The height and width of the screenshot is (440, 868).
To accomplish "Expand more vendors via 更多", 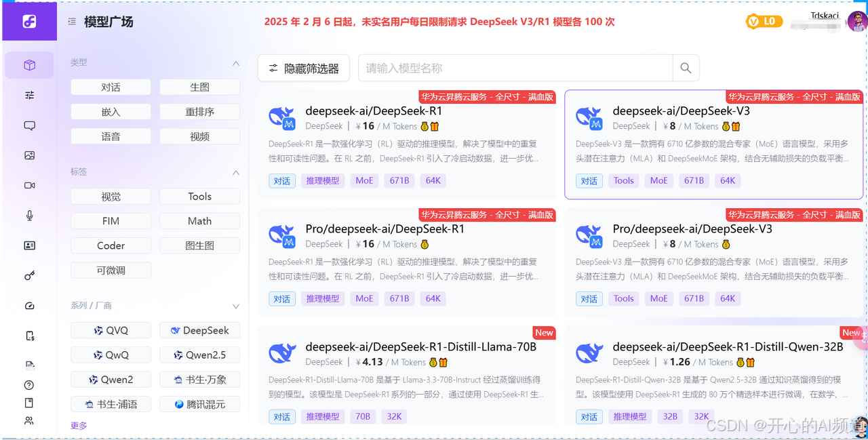I will (x=79, y=426).
